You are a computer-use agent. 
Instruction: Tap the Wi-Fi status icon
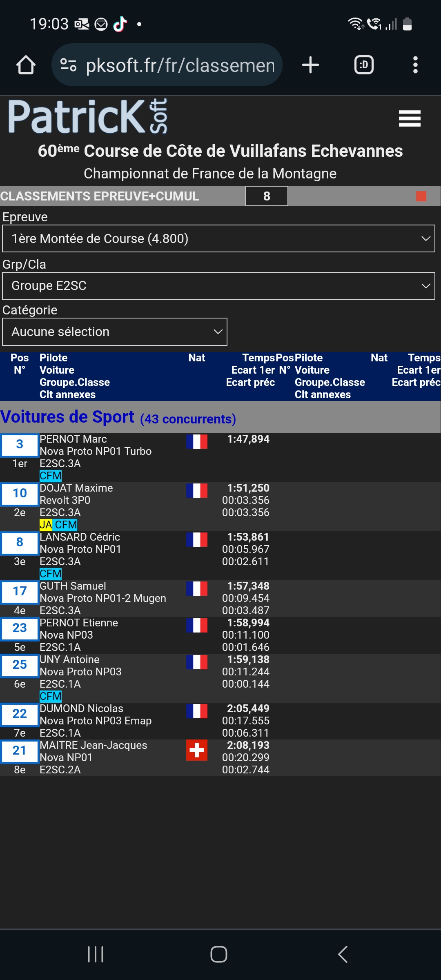(x=356, y=24)
